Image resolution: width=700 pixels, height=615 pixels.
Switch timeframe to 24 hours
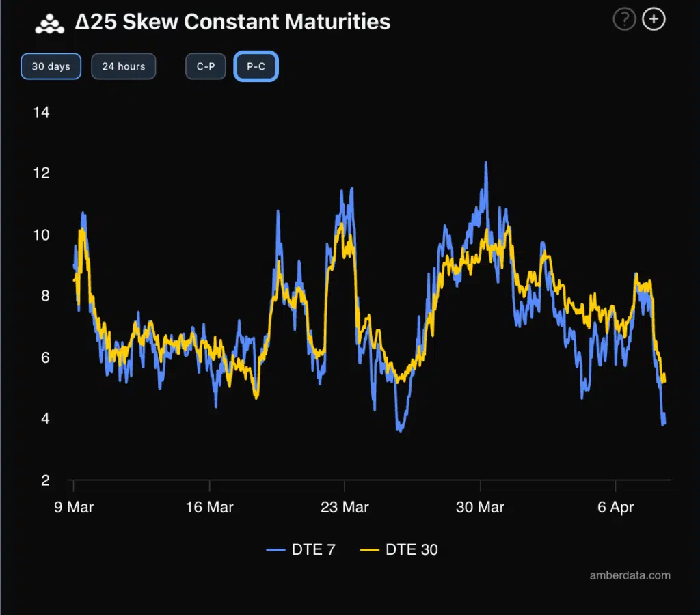click(123, 66)
